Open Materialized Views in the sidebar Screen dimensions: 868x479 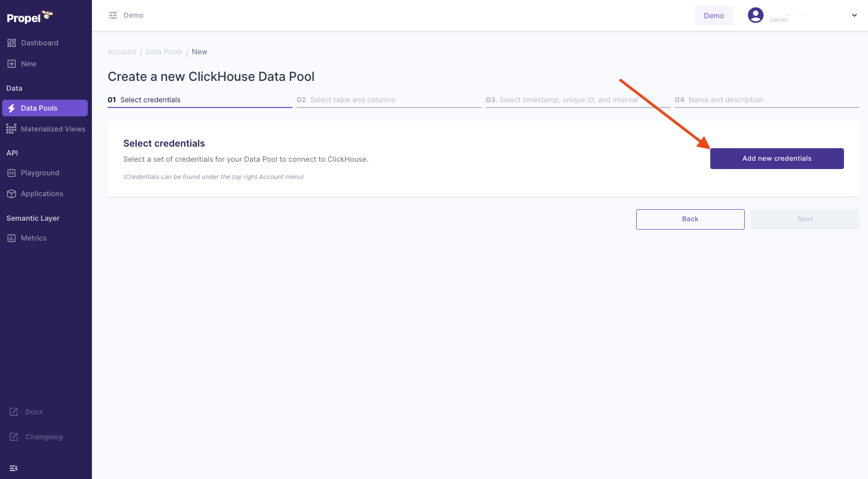(x=53, y=128)
